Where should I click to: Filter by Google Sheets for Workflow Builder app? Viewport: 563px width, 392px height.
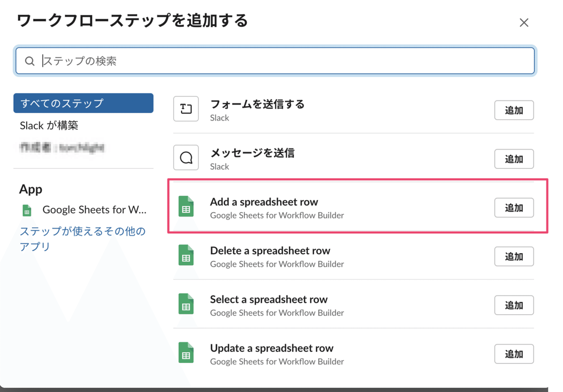(x=94, y=210)
